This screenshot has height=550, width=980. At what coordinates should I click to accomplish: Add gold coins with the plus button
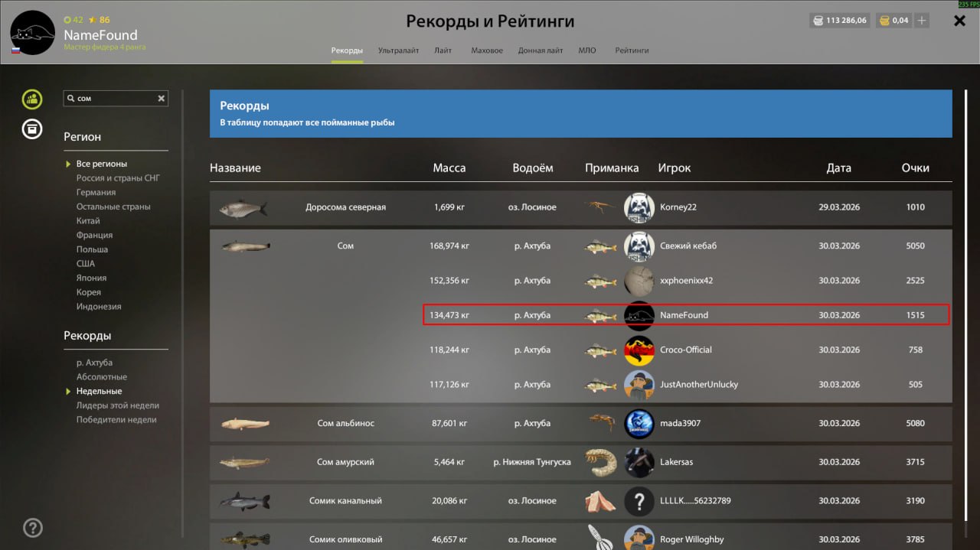pos(922,21)
